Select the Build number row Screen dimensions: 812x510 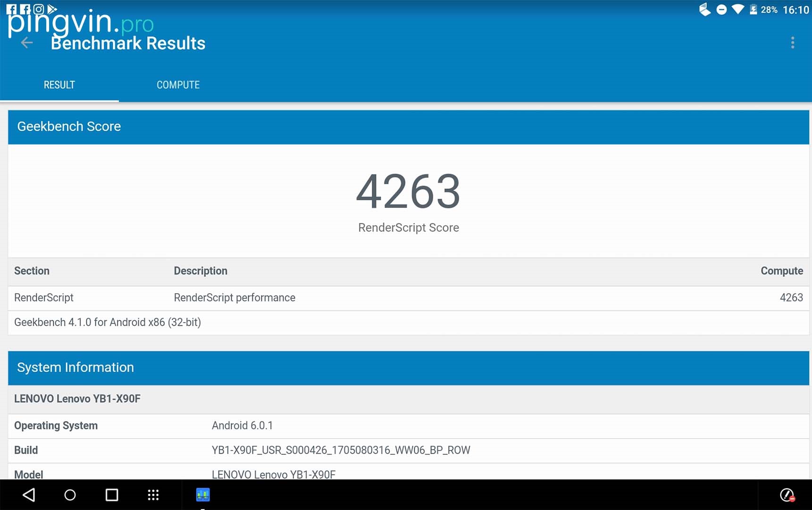click(408, 450)
